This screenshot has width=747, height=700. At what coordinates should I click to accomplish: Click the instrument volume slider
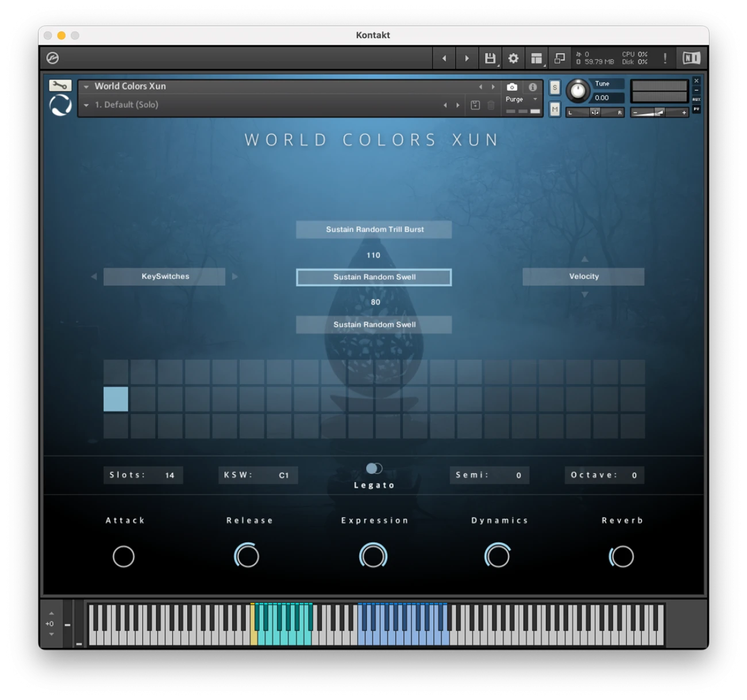pos(659,113)
